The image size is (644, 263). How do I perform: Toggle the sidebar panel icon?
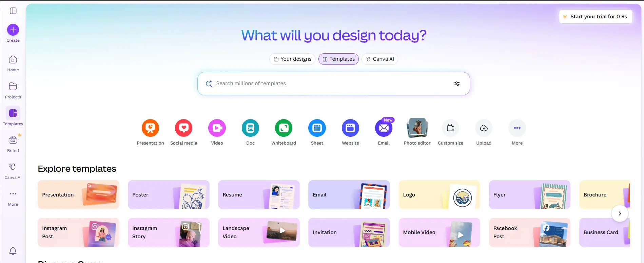point(13,11)
